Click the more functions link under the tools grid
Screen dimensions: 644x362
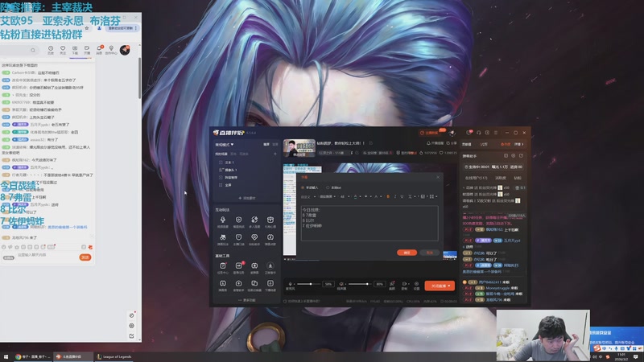pos(247,300)
